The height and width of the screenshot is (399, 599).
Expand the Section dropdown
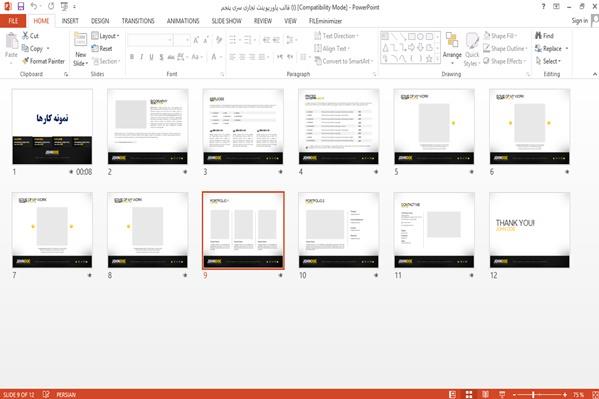tap(106, 61)
